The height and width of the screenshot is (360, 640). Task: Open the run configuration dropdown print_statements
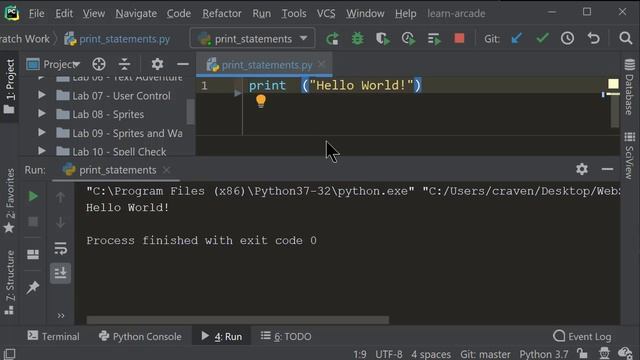253,39
